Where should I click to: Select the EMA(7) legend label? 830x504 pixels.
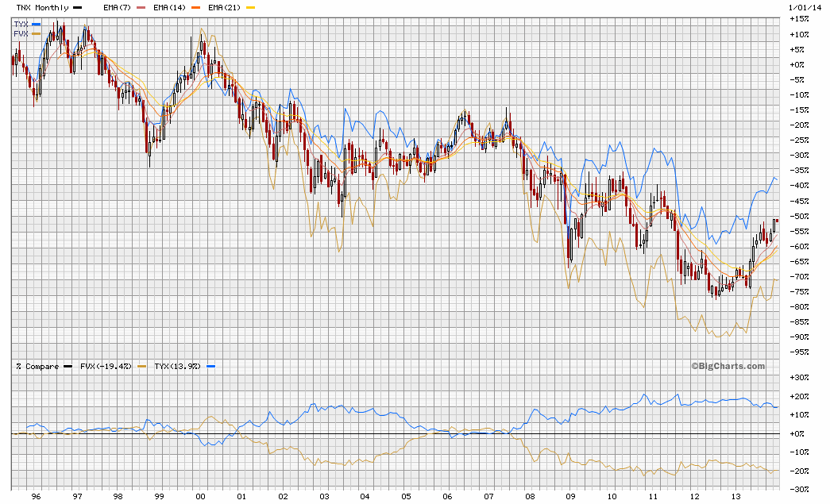(x=117, y=7)
